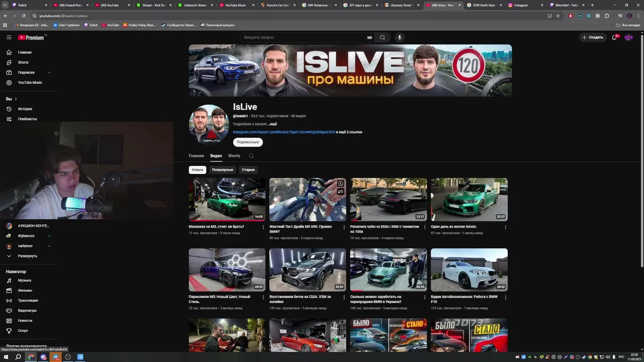The image size is (644, 362).
Task: Open a new browser tab
Action: pos(592,5)
